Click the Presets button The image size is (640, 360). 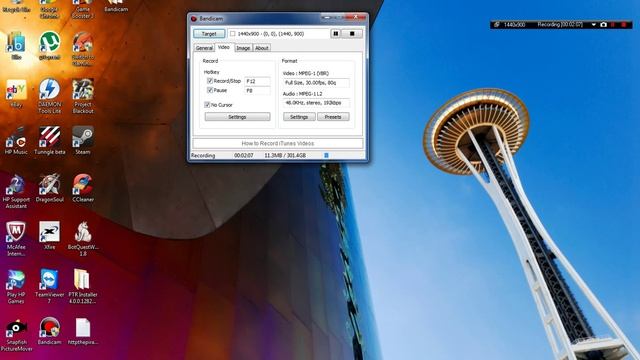333,117
